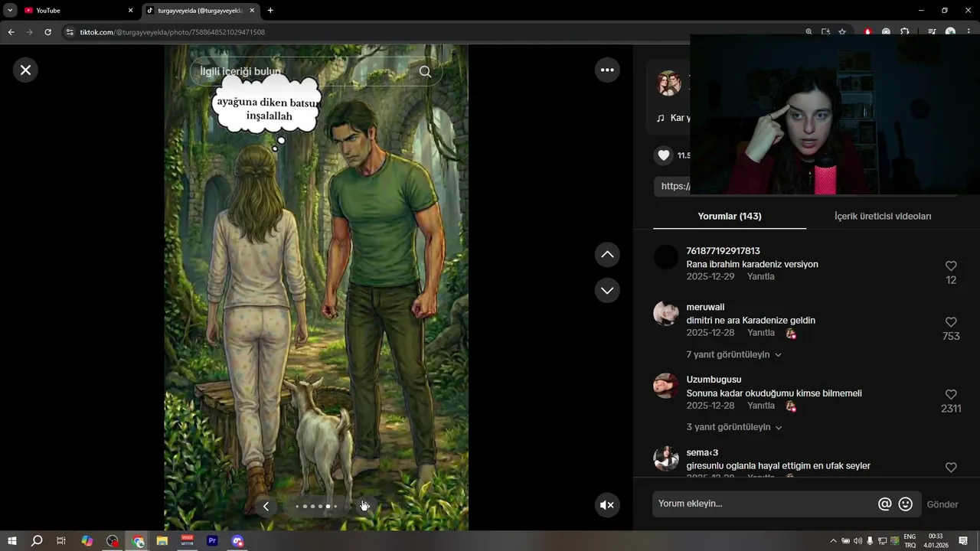Viewport: 980px width, 551px height.
Task: Open the tab search dropdown in Chrome
Action: point(10,11)
